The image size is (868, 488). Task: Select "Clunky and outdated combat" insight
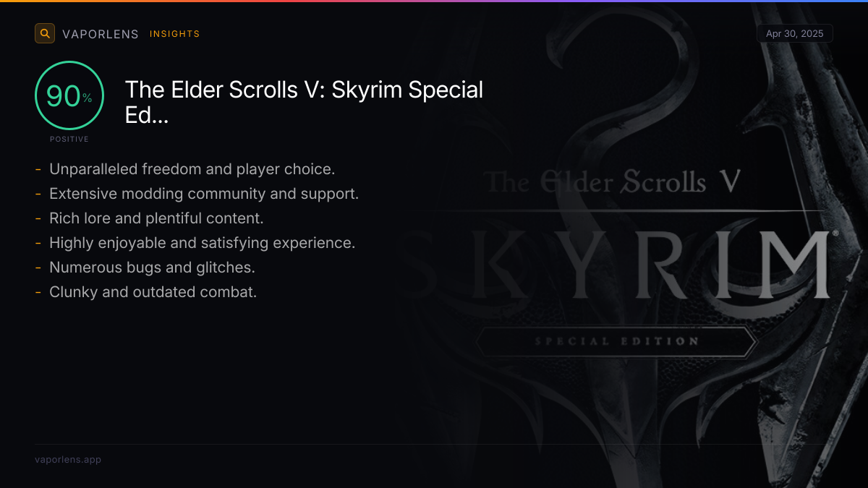pos(153,292)
